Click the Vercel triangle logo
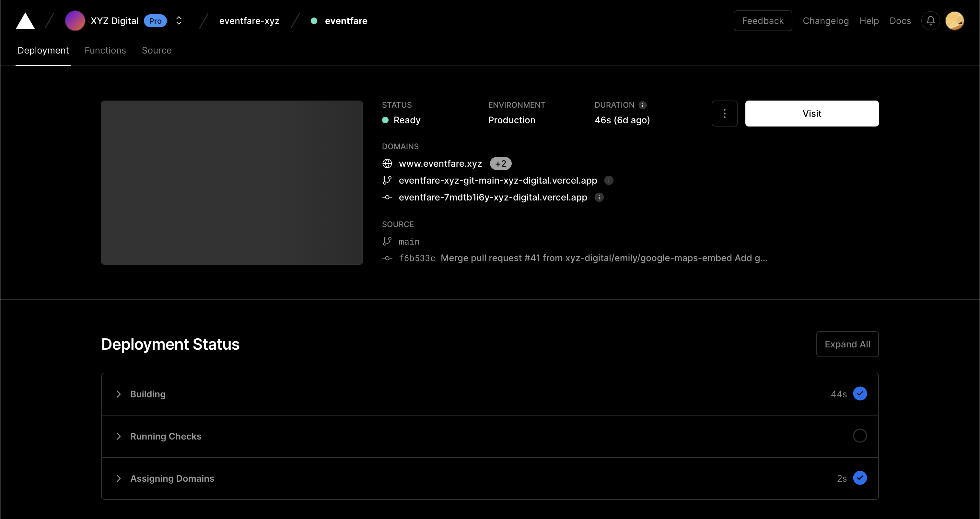This screenshot has width=980, height=519. (x=25, y=21)
